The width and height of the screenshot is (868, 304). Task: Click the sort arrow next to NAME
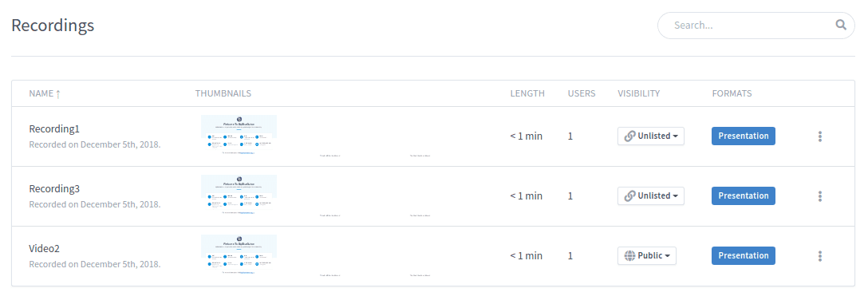tap(58, 93)
